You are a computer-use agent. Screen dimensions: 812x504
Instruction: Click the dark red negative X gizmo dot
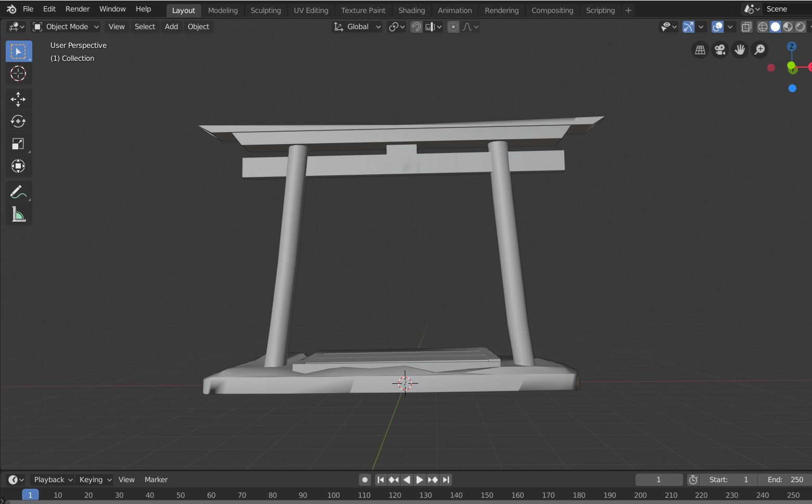click(x=771, y=68)
